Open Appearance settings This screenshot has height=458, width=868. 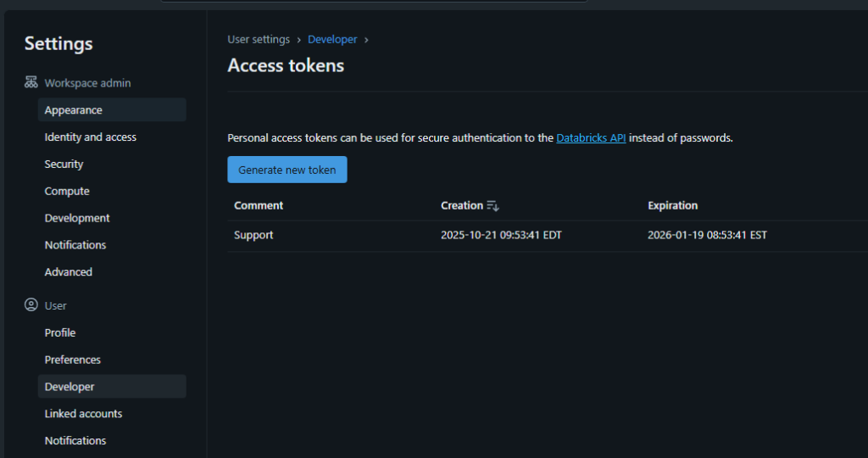74,110
